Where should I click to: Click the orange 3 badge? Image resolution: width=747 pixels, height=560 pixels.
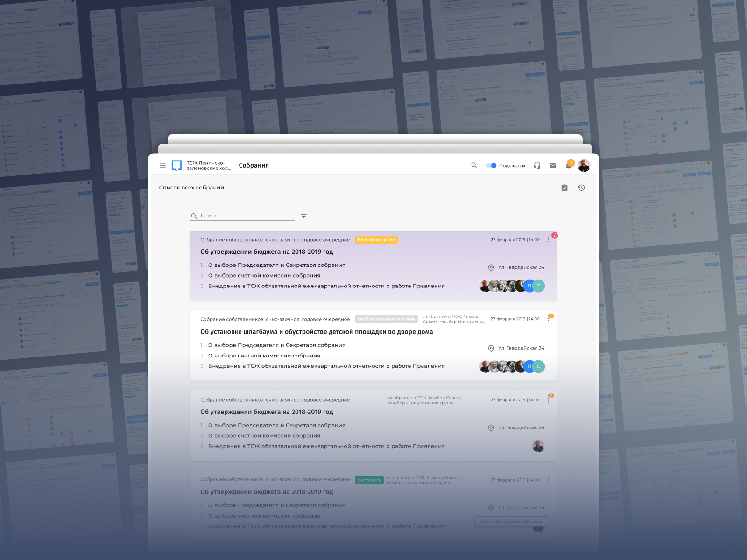coord(551,395)
